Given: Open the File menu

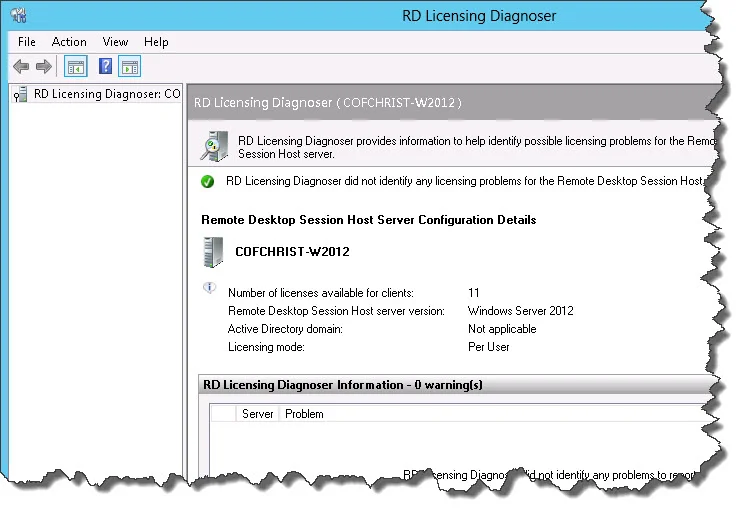Looking at the screenshot, I should pyautogui.click(x=27, y=42).
